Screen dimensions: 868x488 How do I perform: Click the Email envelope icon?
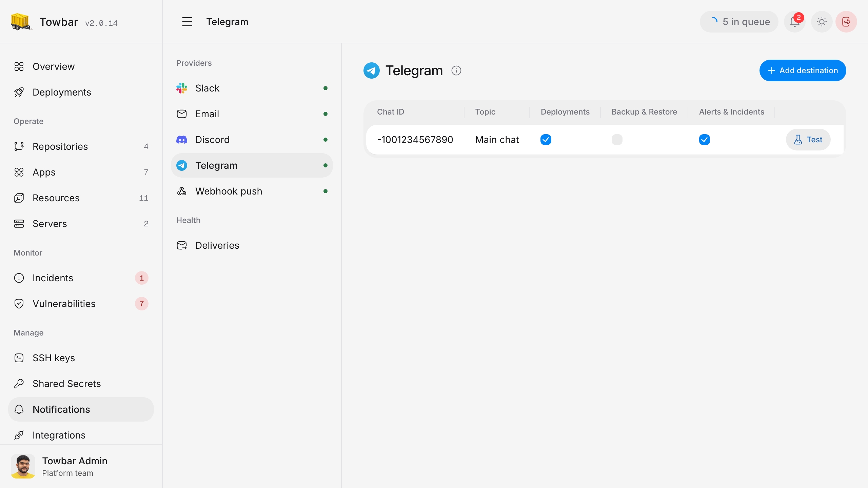click(182, 114)
